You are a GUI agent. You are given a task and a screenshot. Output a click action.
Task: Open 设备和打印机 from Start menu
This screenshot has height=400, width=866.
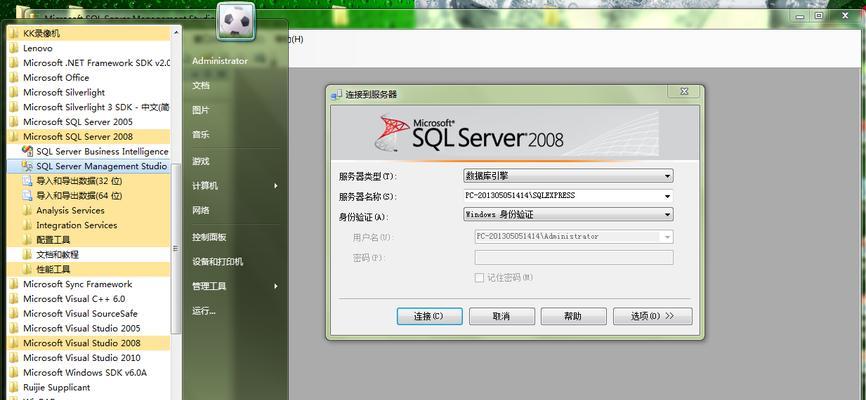tap(218, 262)
